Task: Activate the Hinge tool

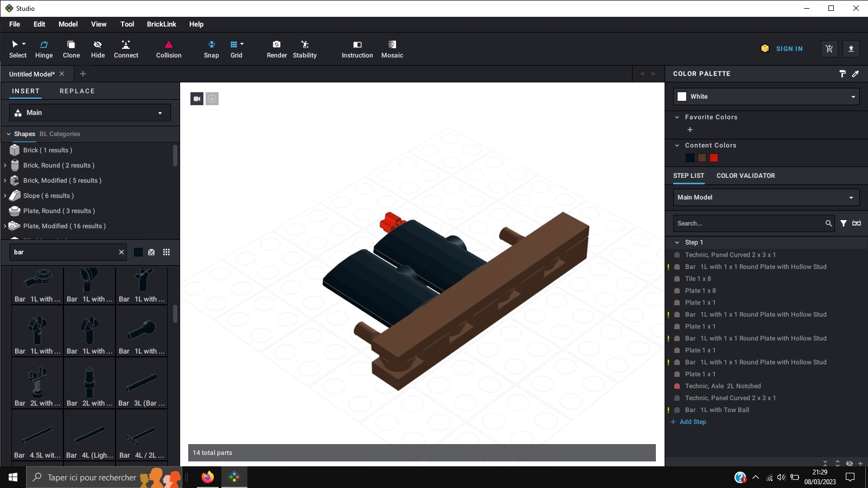Action: 44,49
